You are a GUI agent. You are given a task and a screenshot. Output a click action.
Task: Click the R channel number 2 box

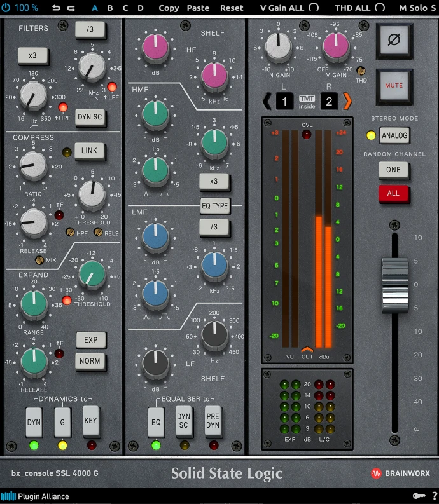click(x=329, y=102)
